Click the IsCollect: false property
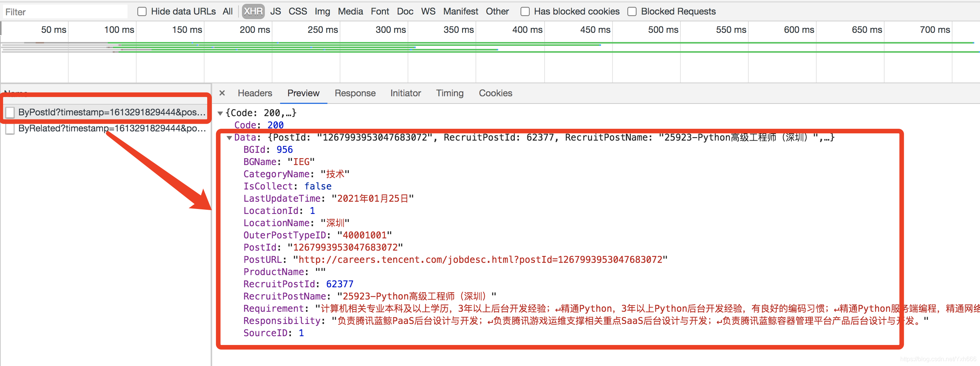Viewport: 980px width, 366px height. click(287, 186)
